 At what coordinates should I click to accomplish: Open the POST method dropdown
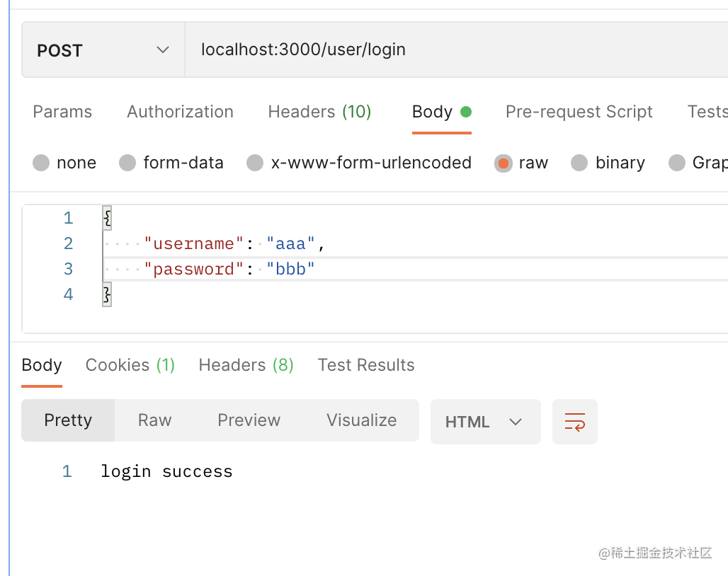click(103, 50)
